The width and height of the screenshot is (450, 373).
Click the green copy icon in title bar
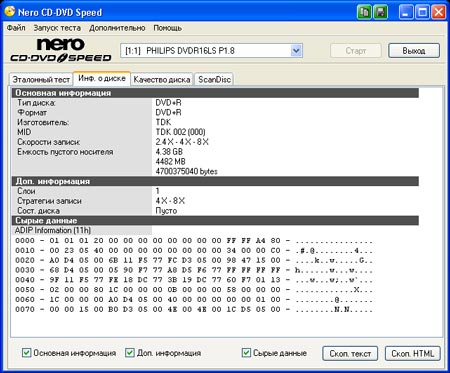pos(364,12)
